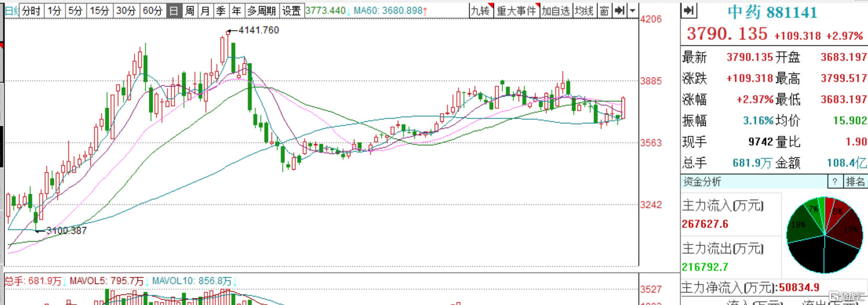
Task: Click the 现手 value 9742
Action: coord(760,142)
